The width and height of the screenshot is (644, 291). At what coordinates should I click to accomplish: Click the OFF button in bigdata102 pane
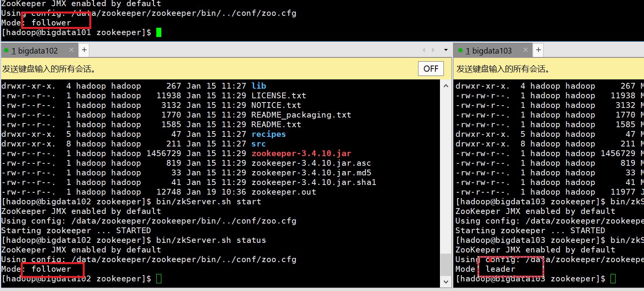(x=431, y=69)
